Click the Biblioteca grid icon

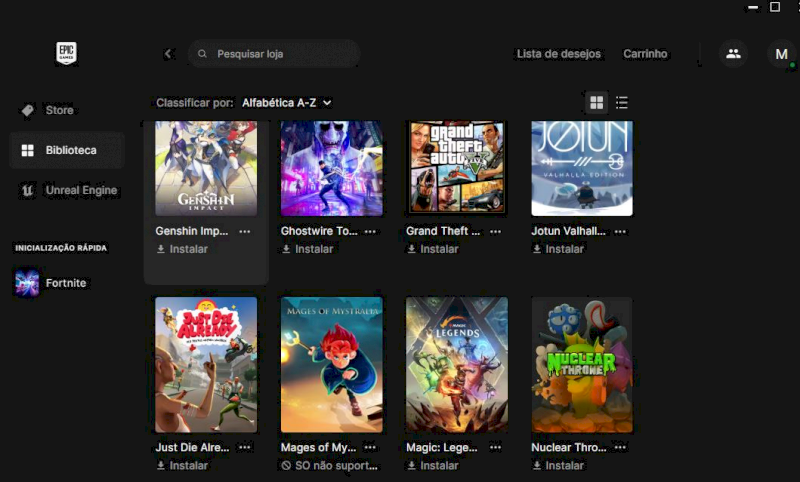coord(28,150)
